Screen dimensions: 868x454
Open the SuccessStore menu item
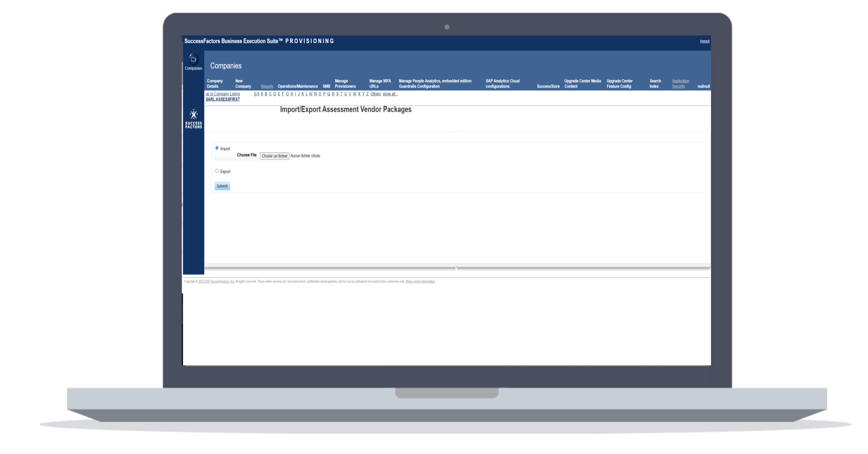pyautogui.click(x=548, y=87)
